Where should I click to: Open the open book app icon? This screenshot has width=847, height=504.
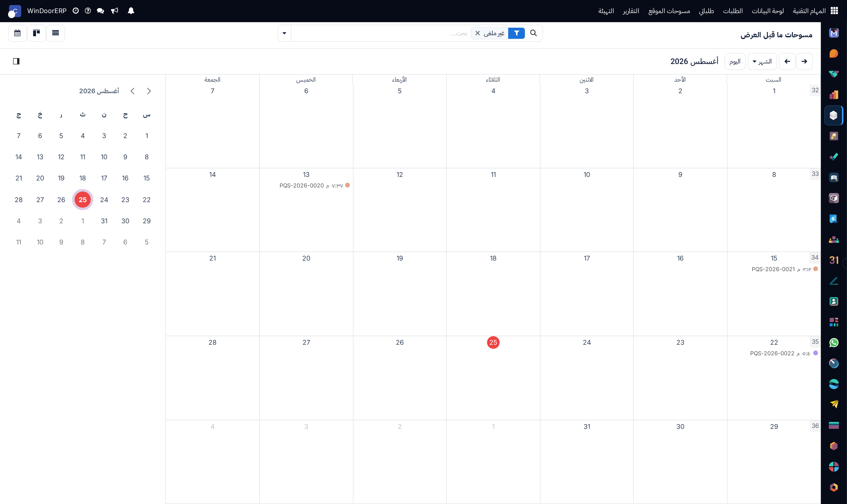pos(834,177)
